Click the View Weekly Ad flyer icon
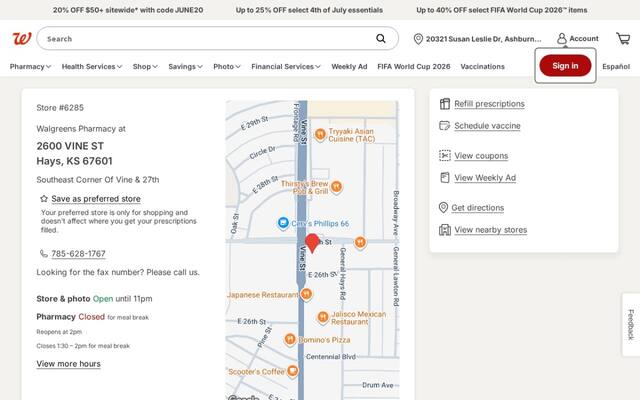The width and height of the screenshot is (640, 400). click(445, 178)
